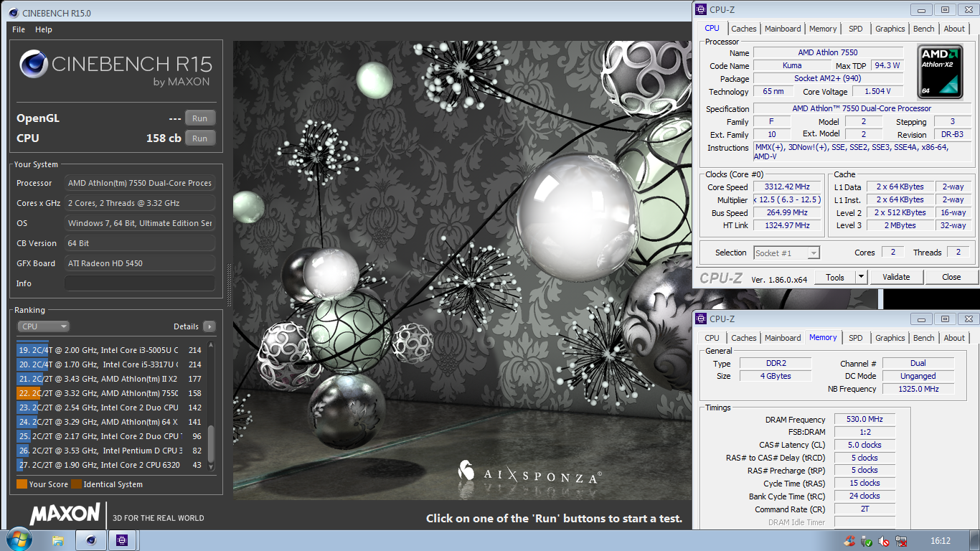980x551 pixels.
Task: Open Windows Explorer from the taskbar
Action: pyautogui.click(x=59, y=540)
